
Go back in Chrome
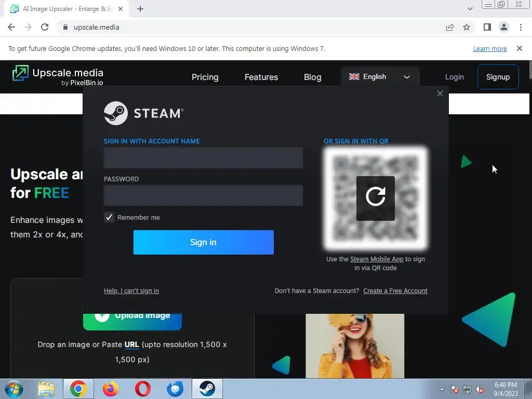(11, 27)
